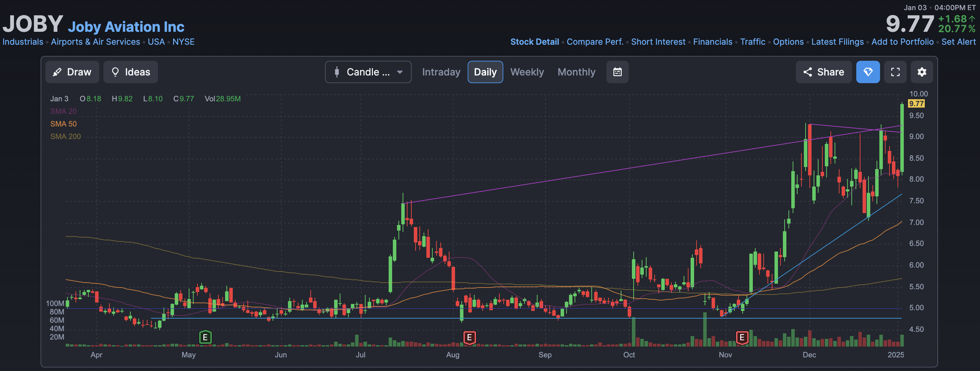This screenshot has height=371, width=980.
Task: Click the 100M volume axis label
Action: click(55, 303)
